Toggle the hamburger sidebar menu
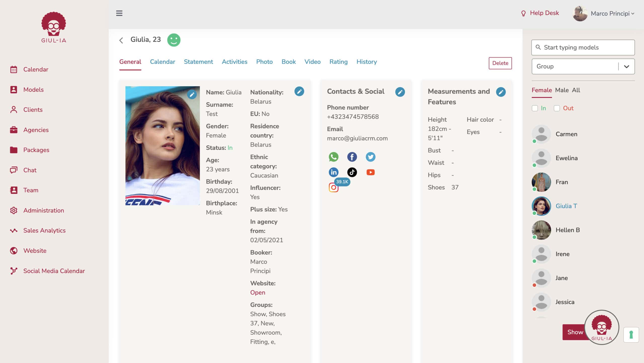The image size is (644, 363). tap(119, 13)
